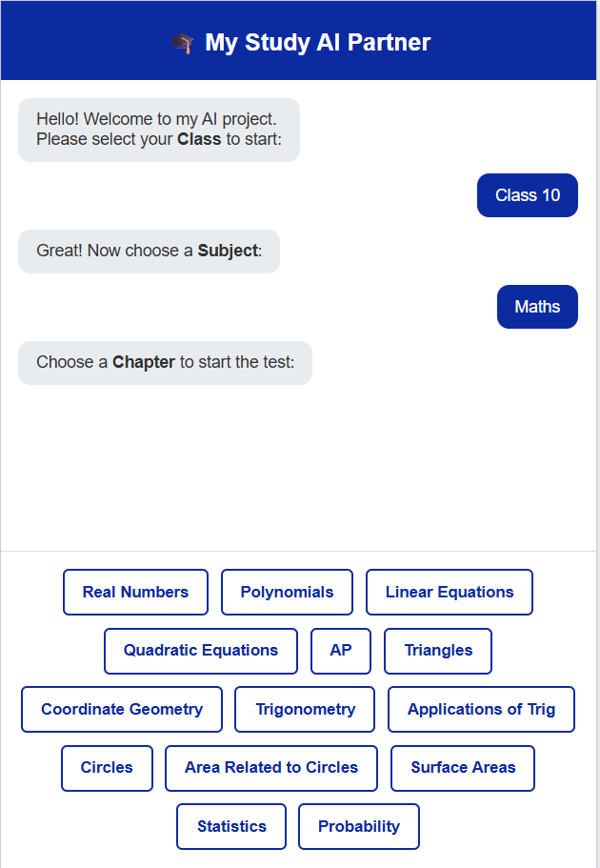The width and height of the screenshot is (600, 868).
Task: Open the Coordinate Geometry chapter
Action: coord(122,710)
